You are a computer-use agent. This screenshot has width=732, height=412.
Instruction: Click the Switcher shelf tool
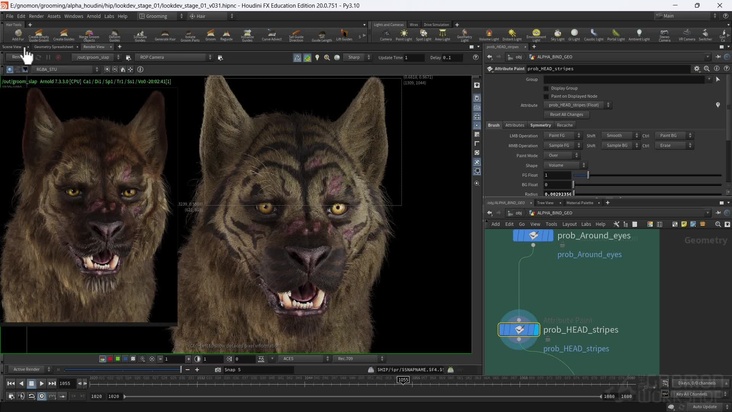click(x=705, y=35)
